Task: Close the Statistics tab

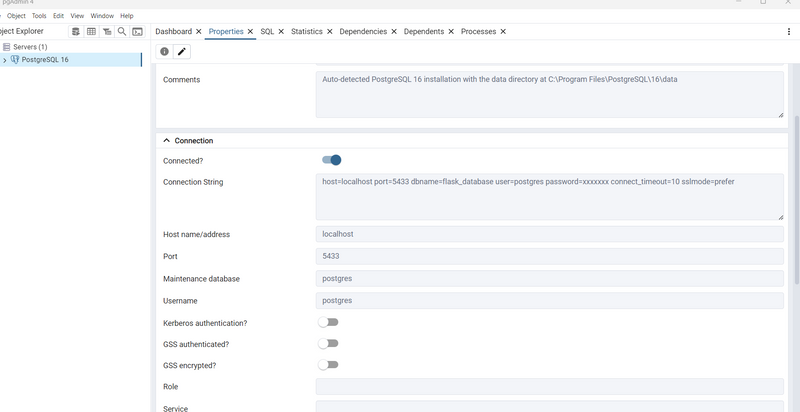Action: point(331,32)
